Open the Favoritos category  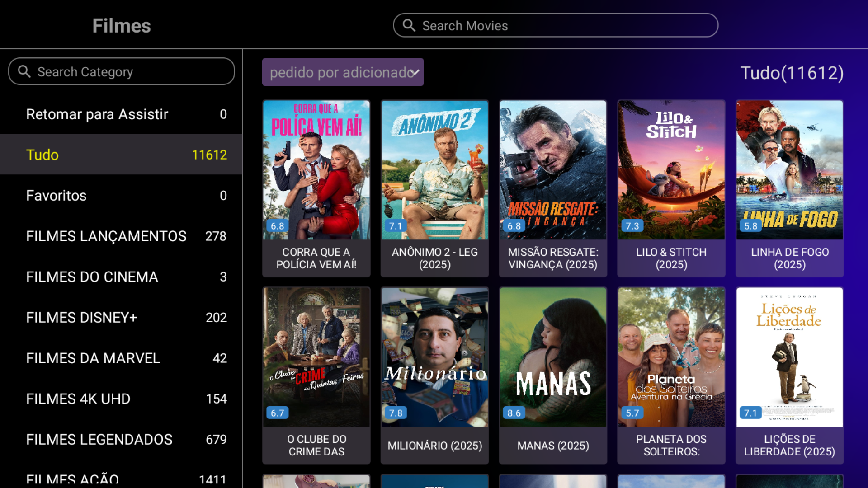click(121, 195)
